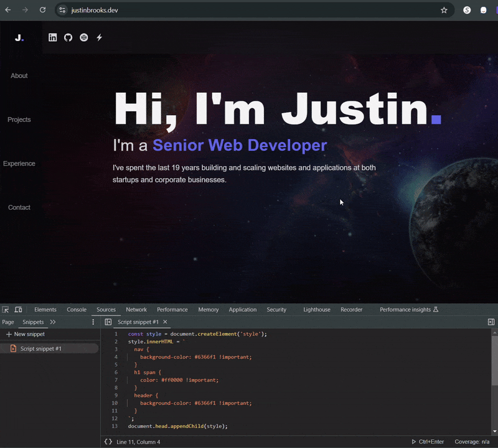Open the Contact section link
This screenshot has height=448, width=498.
[19, 207]
